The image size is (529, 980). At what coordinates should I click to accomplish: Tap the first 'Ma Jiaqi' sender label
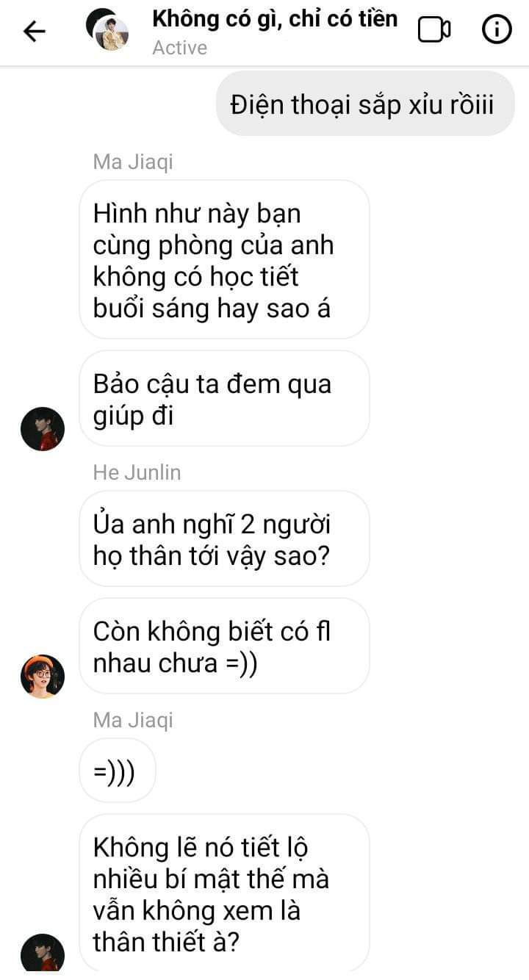tap(133, 162)
